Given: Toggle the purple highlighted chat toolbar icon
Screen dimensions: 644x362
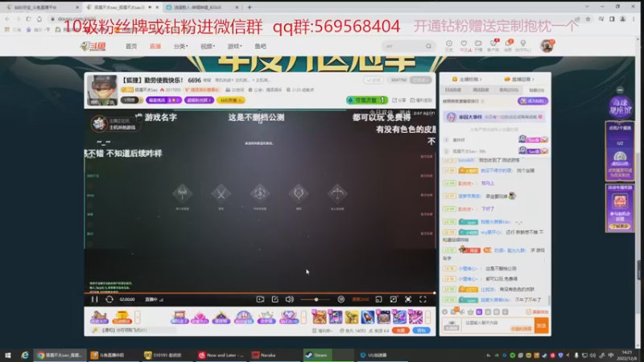Looking at the screenshot, I should click(x=479, y=312).
